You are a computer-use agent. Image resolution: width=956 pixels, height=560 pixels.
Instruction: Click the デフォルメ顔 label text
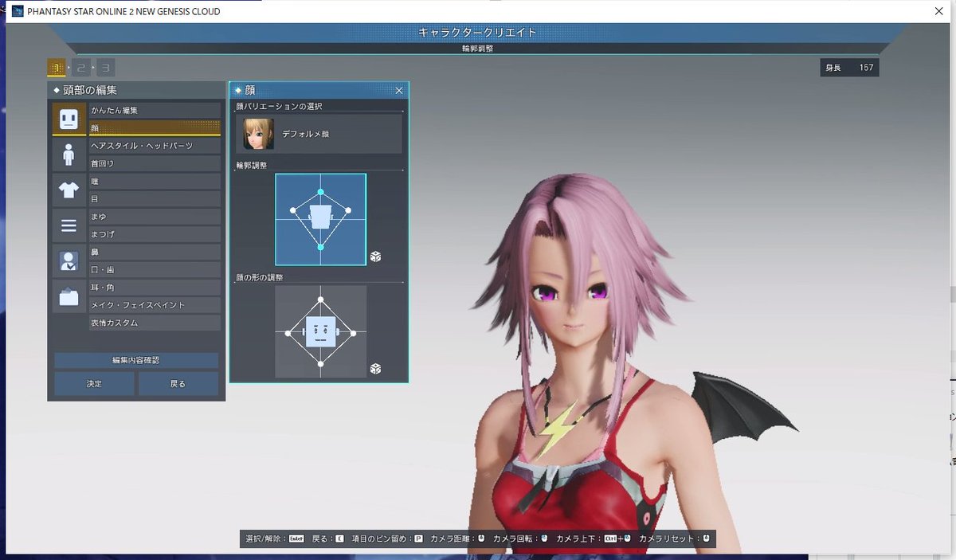(x=305, y=134)
